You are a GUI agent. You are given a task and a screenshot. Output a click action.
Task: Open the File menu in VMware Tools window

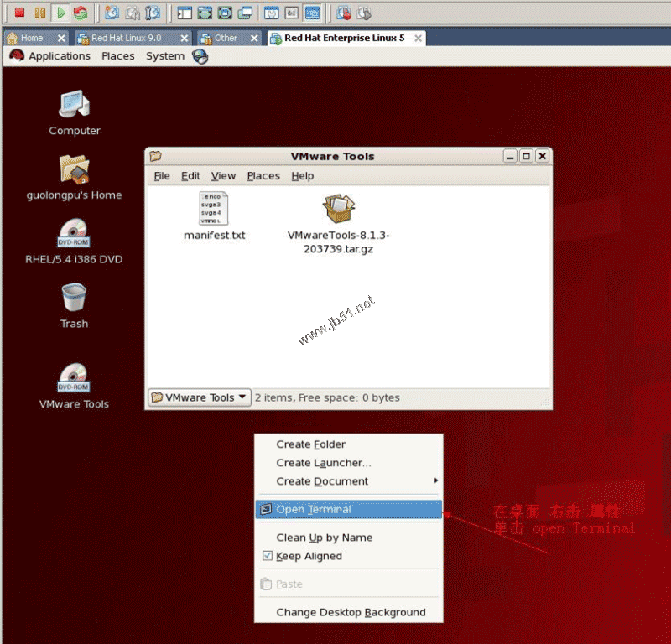coord(162,176)
